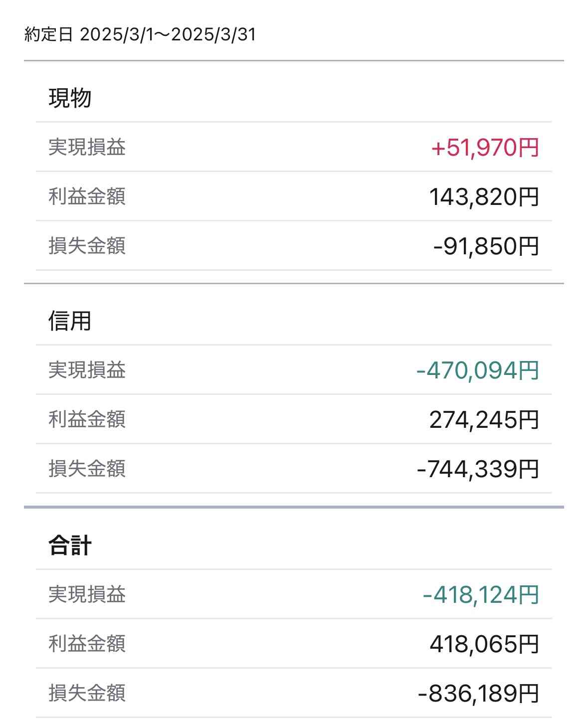Click 信用 実現損益 value -470,094円
Screen dimensions: 588x722
click(x=477, y=370)
